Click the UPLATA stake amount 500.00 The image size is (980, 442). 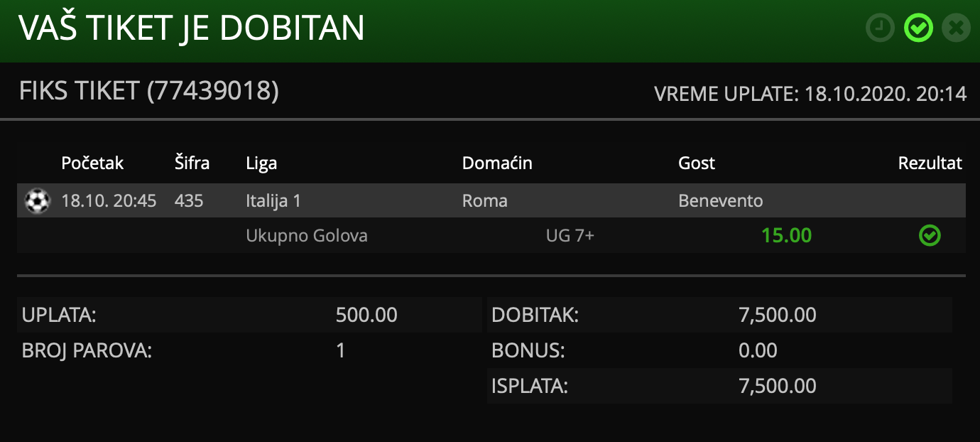point(366,315)
